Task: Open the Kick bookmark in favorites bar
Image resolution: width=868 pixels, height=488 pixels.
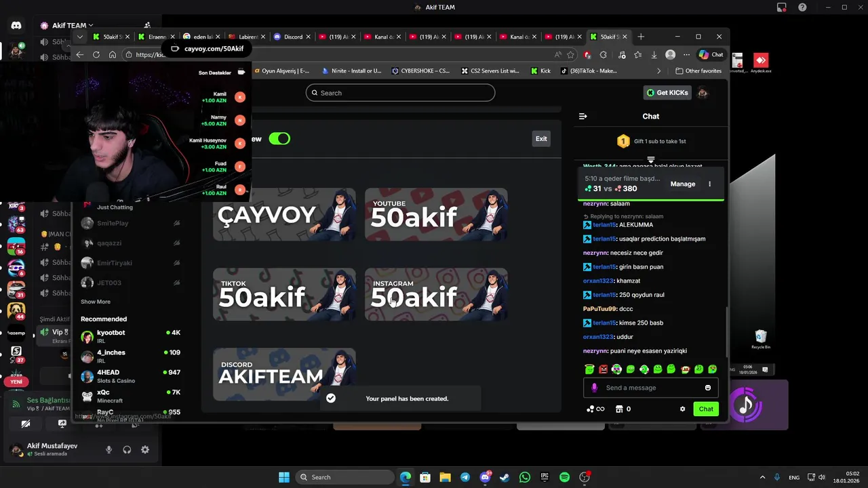Action: [540, 70]
